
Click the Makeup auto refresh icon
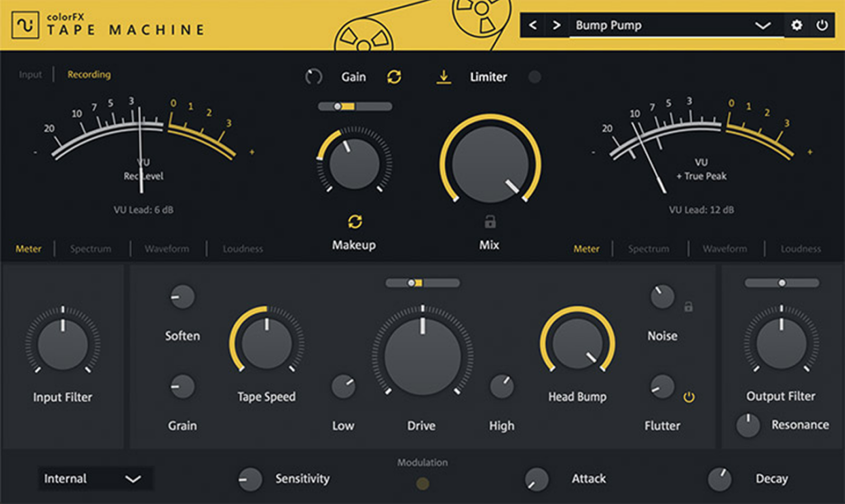[354, 220]
